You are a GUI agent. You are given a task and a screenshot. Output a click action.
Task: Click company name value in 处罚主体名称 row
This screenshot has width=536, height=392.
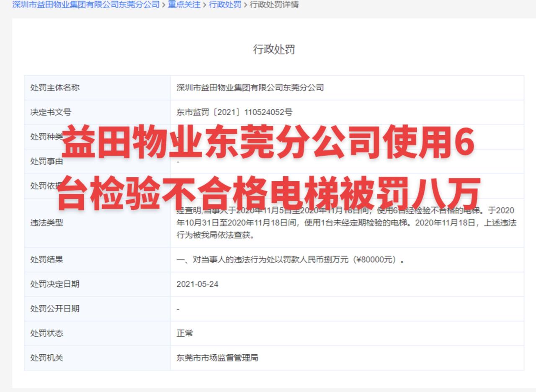pyautogui.click(x=250, y=88)
